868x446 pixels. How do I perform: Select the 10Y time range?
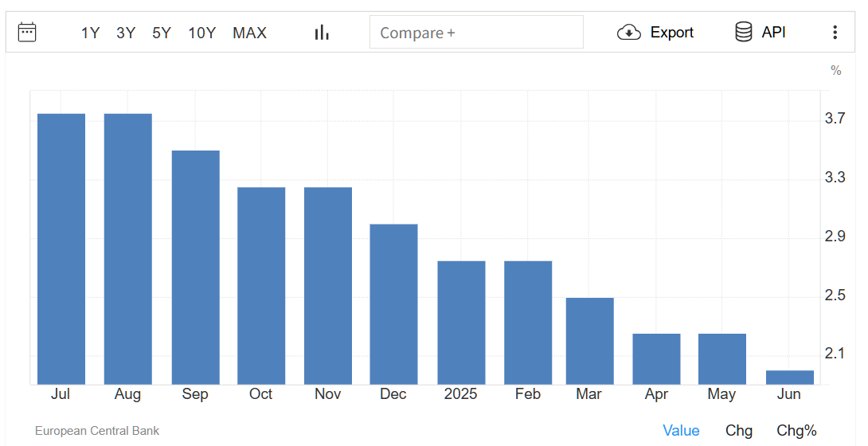tap(202, 33)
